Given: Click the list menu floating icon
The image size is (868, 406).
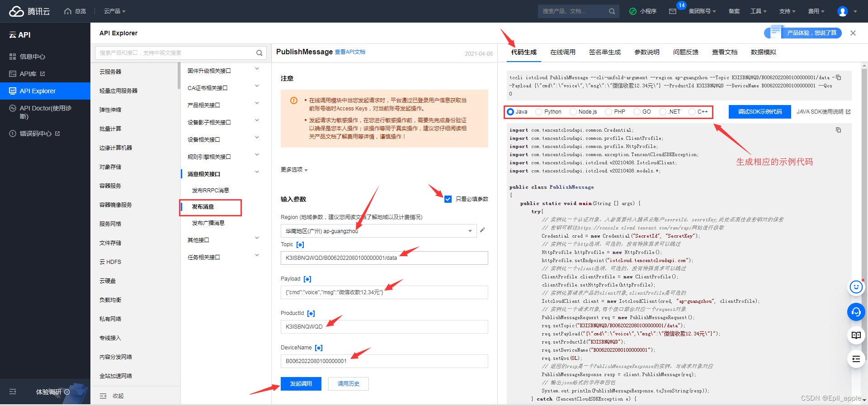Looking at the screenshot, I should pyautogui.click(x=856, y=359).
